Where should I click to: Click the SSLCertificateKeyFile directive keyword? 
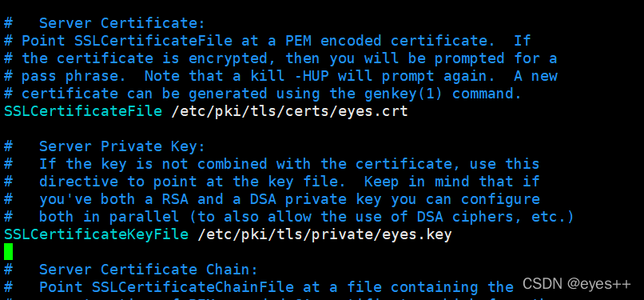[97, 234]
